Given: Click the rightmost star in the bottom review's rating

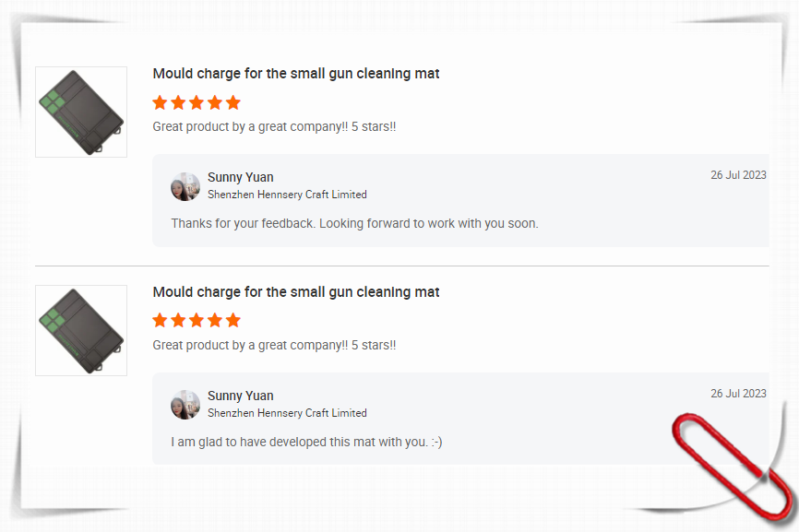Looking at the screenshot, I should pos(233,321).
